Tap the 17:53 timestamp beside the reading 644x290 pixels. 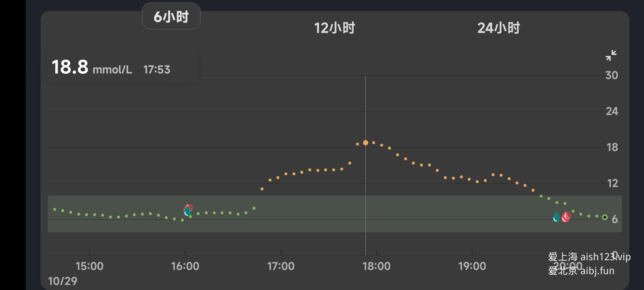(157, 70)
